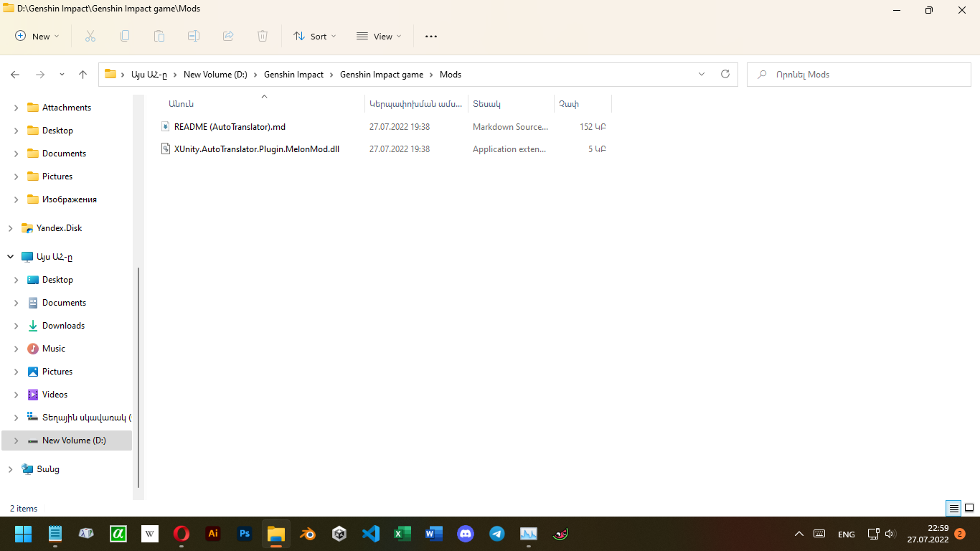Click the New item button
This screenshot has height=551, width=980.
click(37, 36)
